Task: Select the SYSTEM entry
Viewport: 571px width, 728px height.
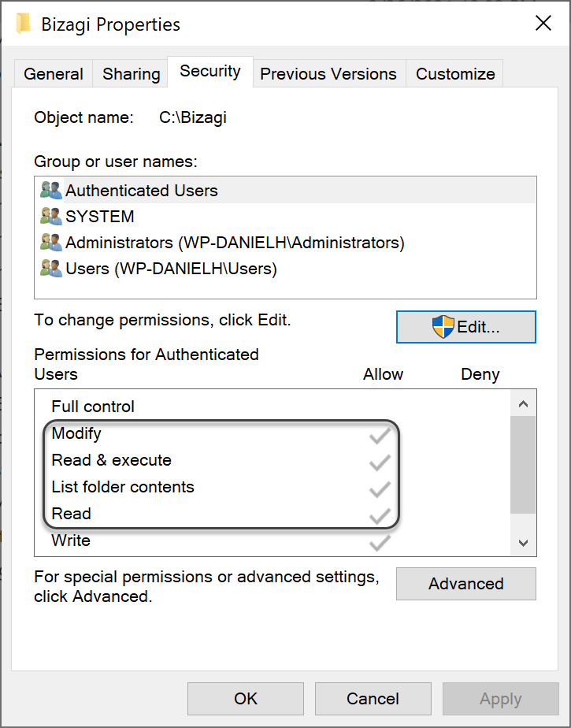Action: tap(285, 217)
